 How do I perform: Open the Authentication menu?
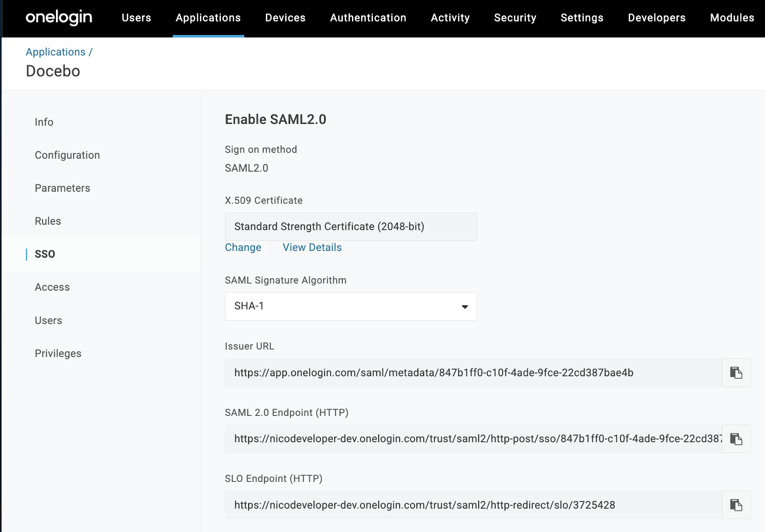(368, 18)
